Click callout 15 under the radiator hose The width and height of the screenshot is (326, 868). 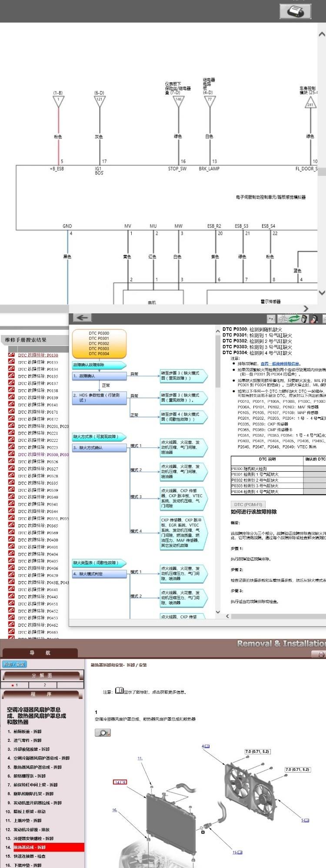coord(237,852)
